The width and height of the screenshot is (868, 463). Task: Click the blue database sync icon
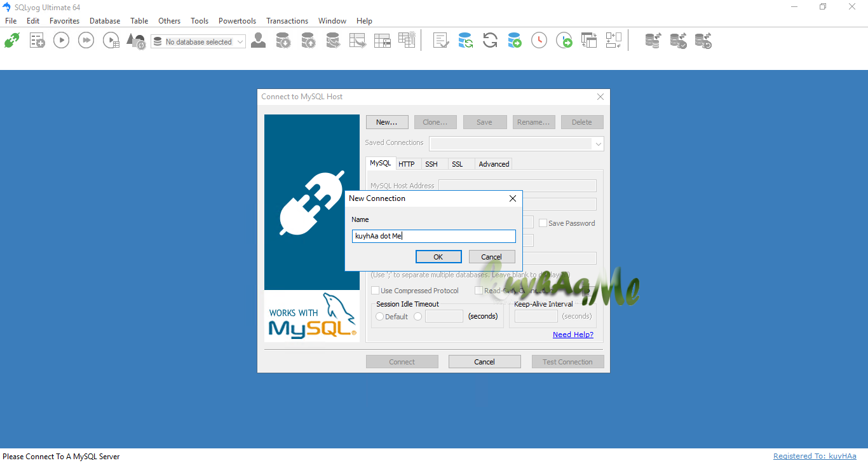pos(465,41)
